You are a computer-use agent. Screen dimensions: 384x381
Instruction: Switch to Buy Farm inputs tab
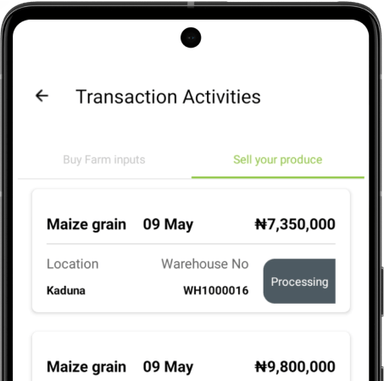(x=104, y=160)
